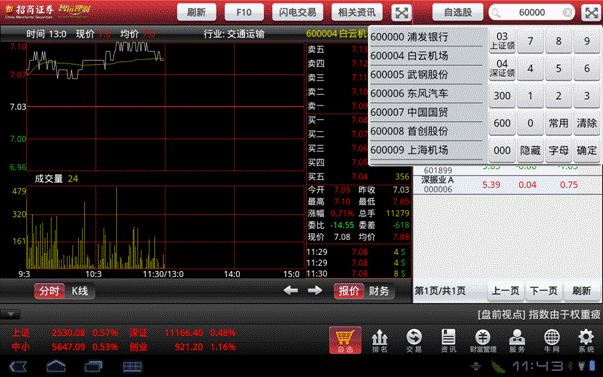Open the 交易 trading icon
603x377 pixels.
click(414, 340)
